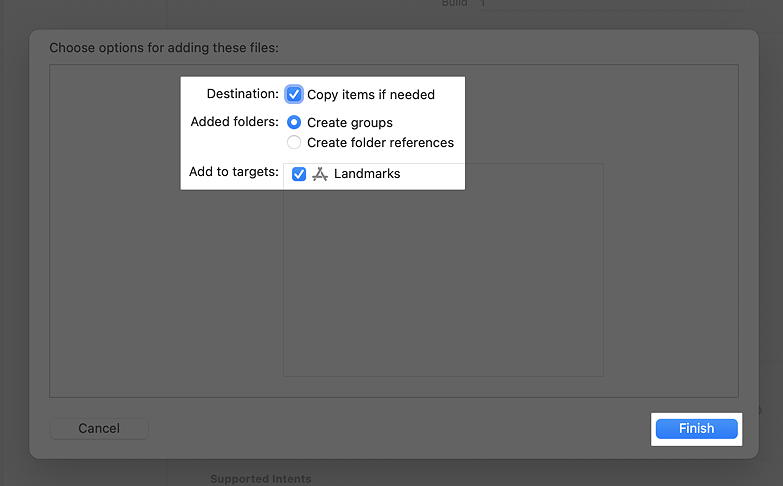Click the Landmarks app target icon

click(320, 174)
